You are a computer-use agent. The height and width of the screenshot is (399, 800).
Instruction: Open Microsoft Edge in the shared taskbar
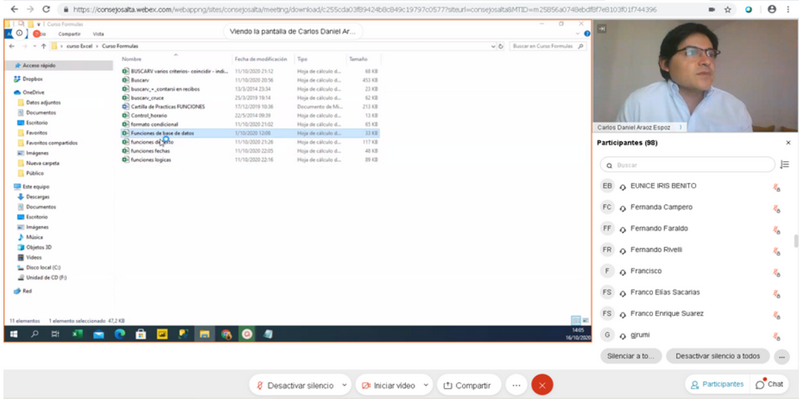(120, 334)
